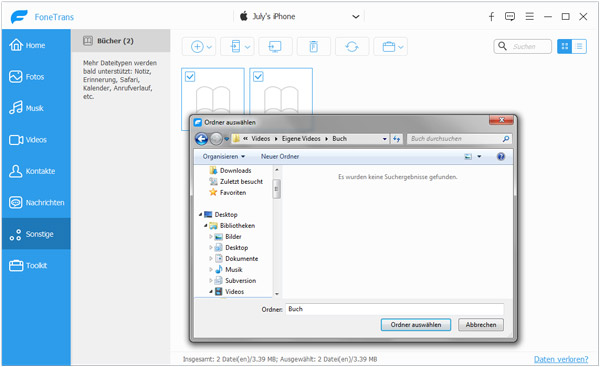Click the Daten verloren? link

point(561,359)
